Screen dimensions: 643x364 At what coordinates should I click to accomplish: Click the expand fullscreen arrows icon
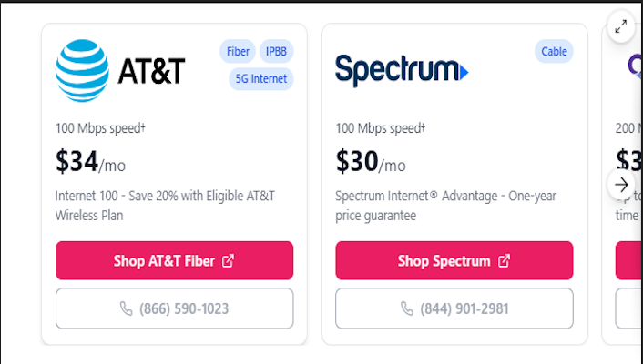(x=620, y=26)
